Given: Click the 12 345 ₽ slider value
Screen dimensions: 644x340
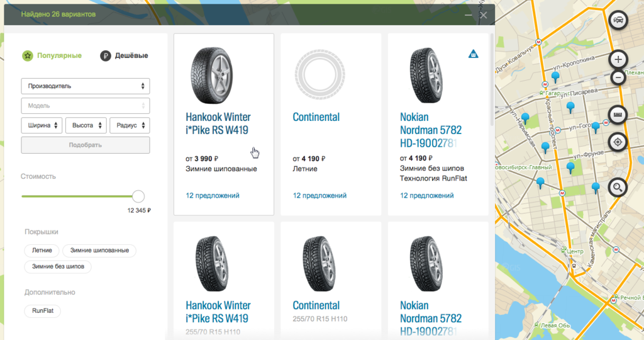Looking at the screenshot, I should pyautogui.click(x=139, y=210).
